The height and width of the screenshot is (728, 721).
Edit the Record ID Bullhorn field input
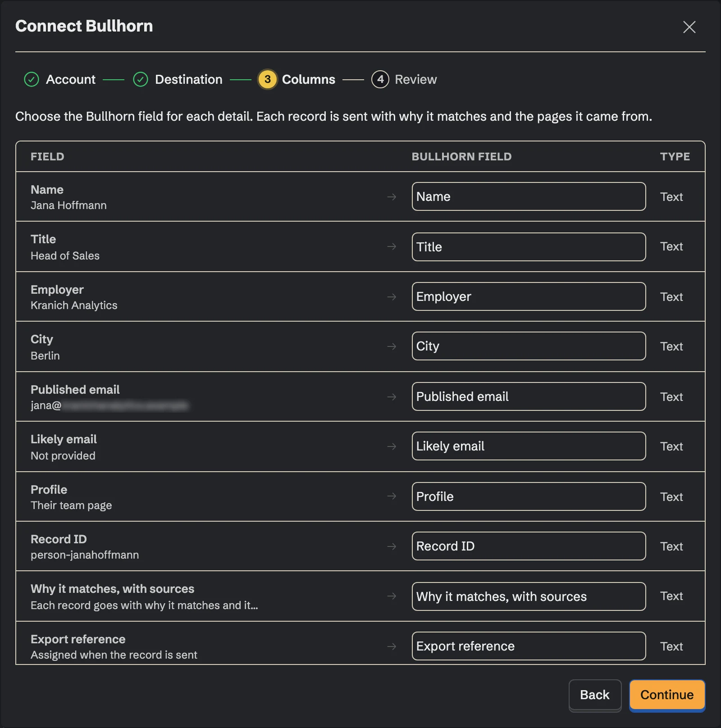[529, 546]
